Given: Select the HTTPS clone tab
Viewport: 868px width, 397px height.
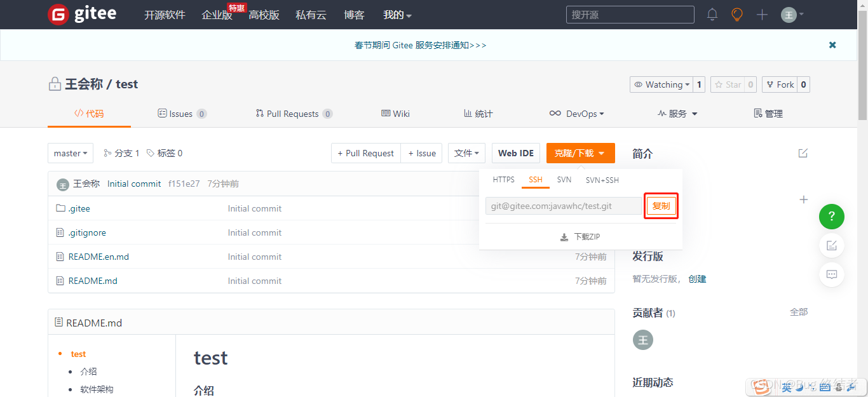Looking at the screenshot, I should 504,180.
